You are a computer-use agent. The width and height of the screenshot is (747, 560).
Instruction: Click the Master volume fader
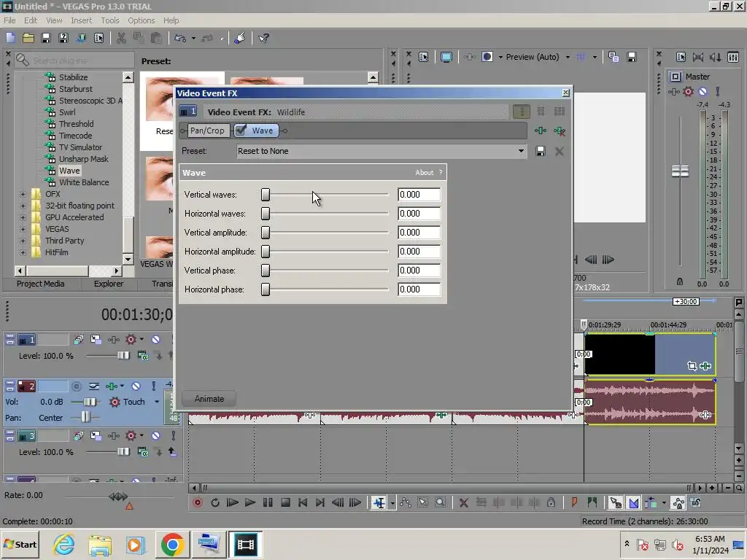point(680,171)
